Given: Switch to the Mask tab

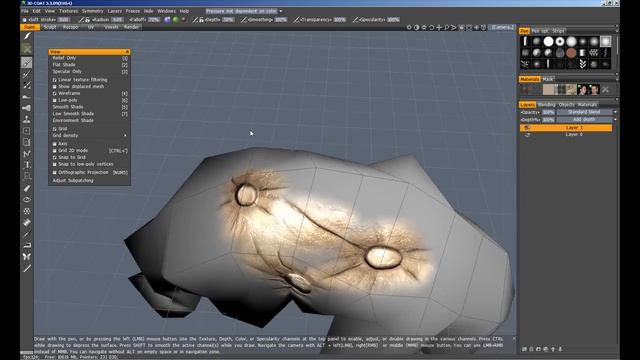Looking at the screenshot, I should pyautogui.click(x=548, y=79).
